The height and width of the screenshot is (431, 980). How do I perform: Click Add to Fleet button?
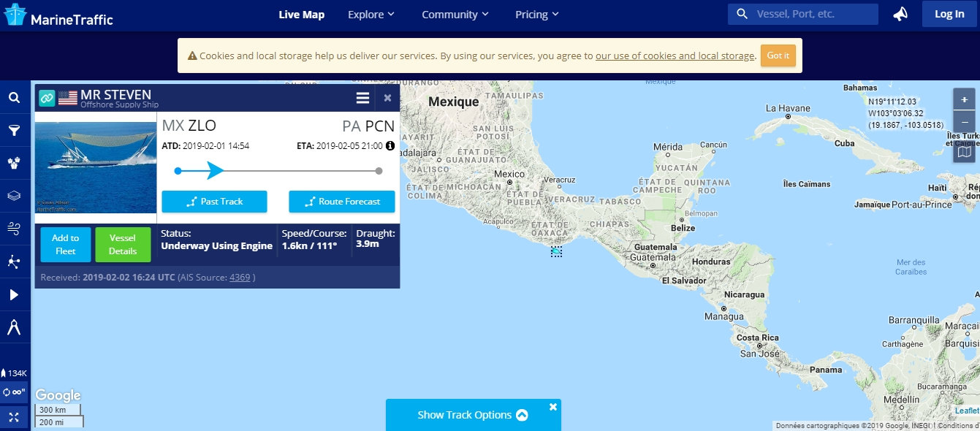coord(66,245)
